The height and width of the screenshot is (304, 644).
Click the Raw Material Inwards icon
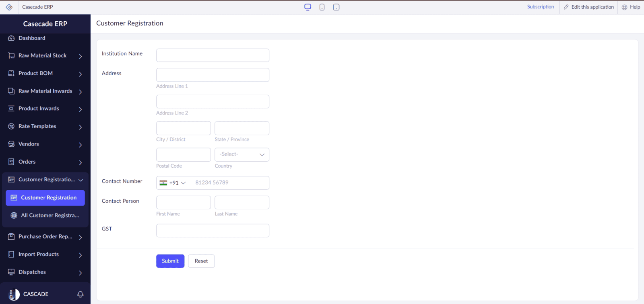point(11,91)
